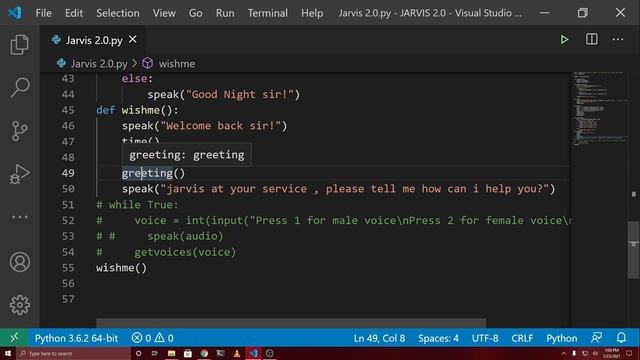Viewport: 640px width, 360px height.
Task: Change CRLF end of line sequence
Action: pos(522,338)
